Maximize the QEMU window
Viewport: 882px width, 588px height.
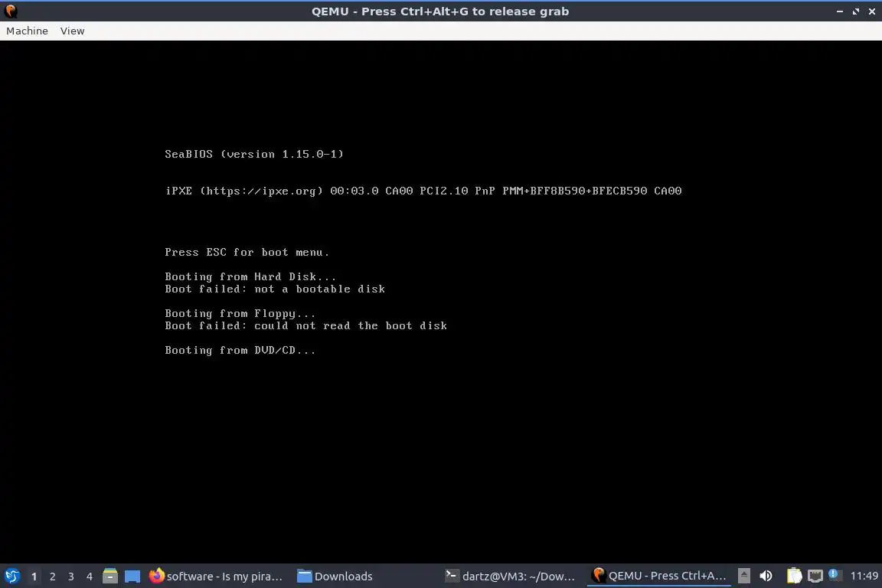(856, 11)
